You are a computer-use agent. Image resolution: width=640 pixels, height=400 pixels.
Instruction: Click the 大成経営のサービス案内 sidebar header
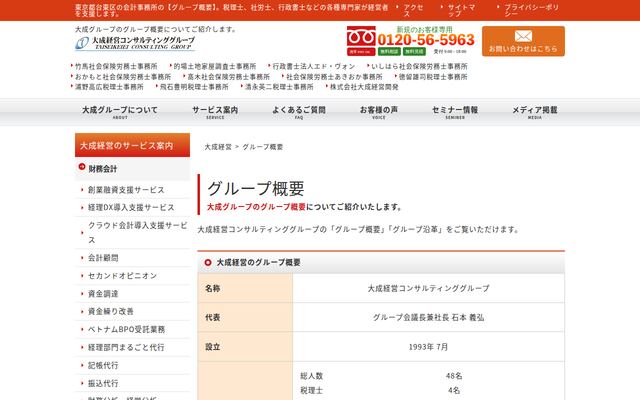tap(132, 145)
